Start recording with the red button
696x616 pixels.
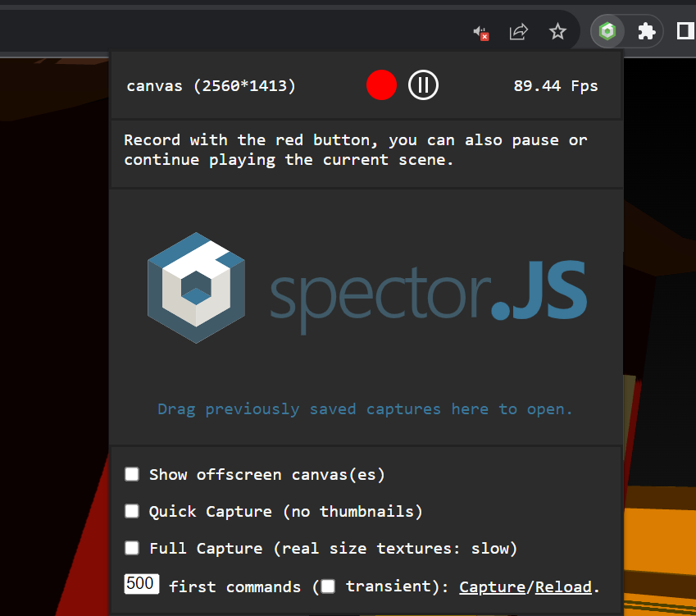point(381,84)
